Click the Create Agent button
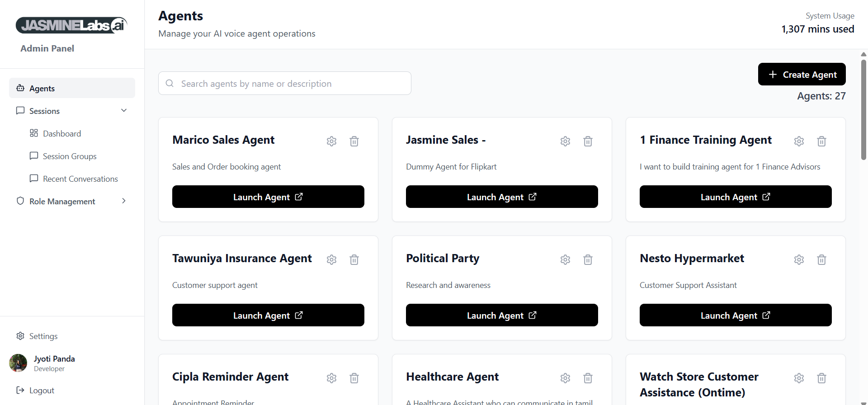 tap(802, 74)
